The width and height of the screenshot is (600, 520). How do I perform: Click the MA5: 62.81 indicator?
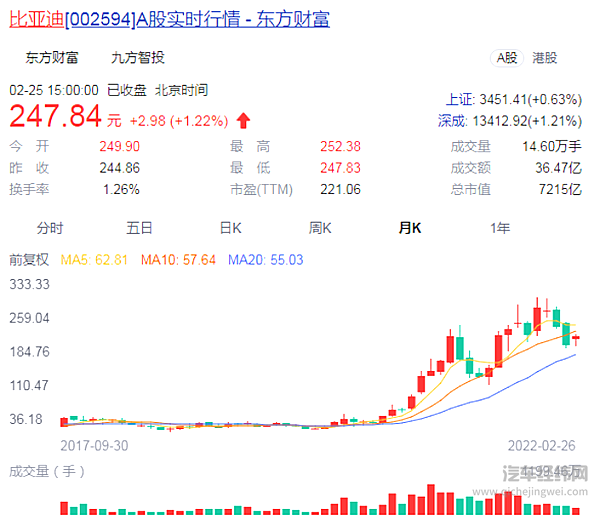pyautogui.click(x=94, y=260)
